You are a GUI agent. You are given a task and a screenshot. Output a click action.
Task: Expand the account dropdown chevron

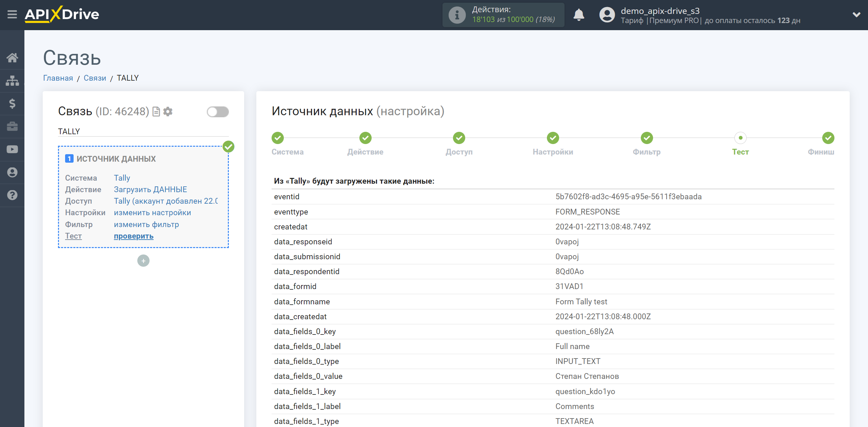coord(856,15)
